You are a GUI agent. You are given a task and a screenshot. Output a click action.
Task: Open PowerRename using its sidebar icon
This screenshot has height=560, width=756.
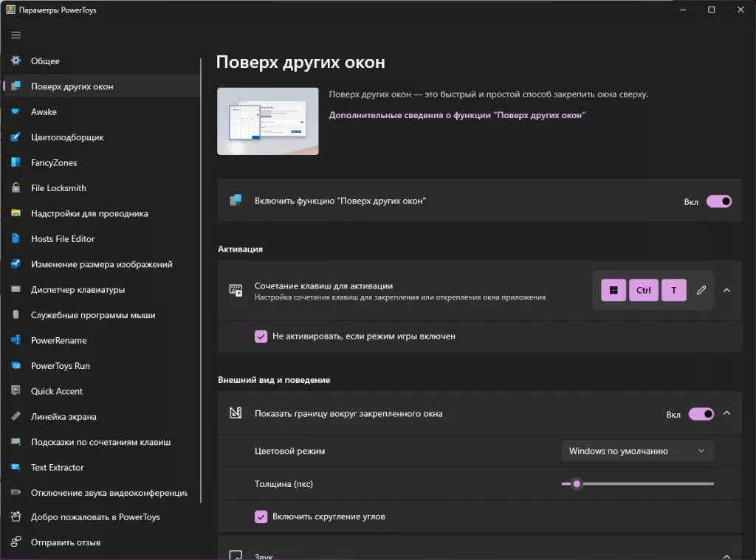(16, 341)
